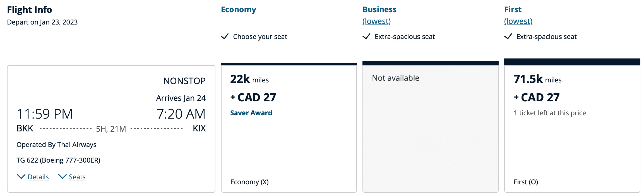Click the checkmark under the Business column
Screen dimensions: 644x196
coord(366,36)
